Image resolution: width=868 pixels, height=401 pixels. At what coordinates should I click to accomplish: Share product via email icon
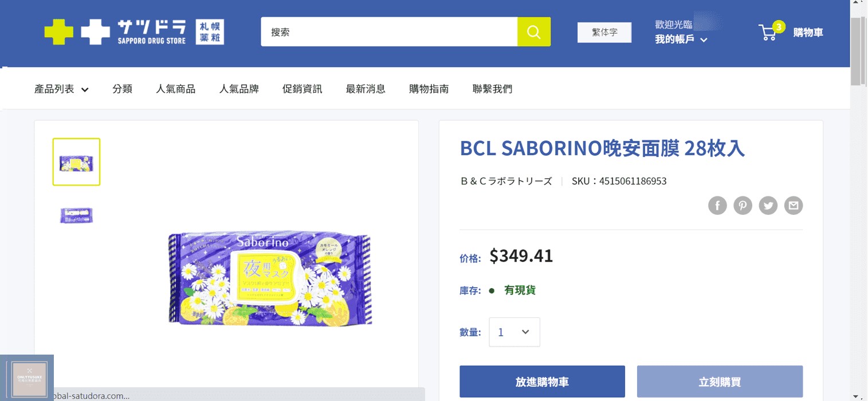[x=794, y=205]
